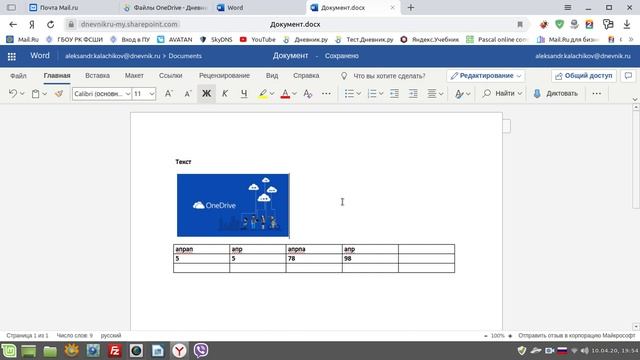Apply yellow text highlight color
The height and width of the screenshot is (360, 640).
[263, 93]
